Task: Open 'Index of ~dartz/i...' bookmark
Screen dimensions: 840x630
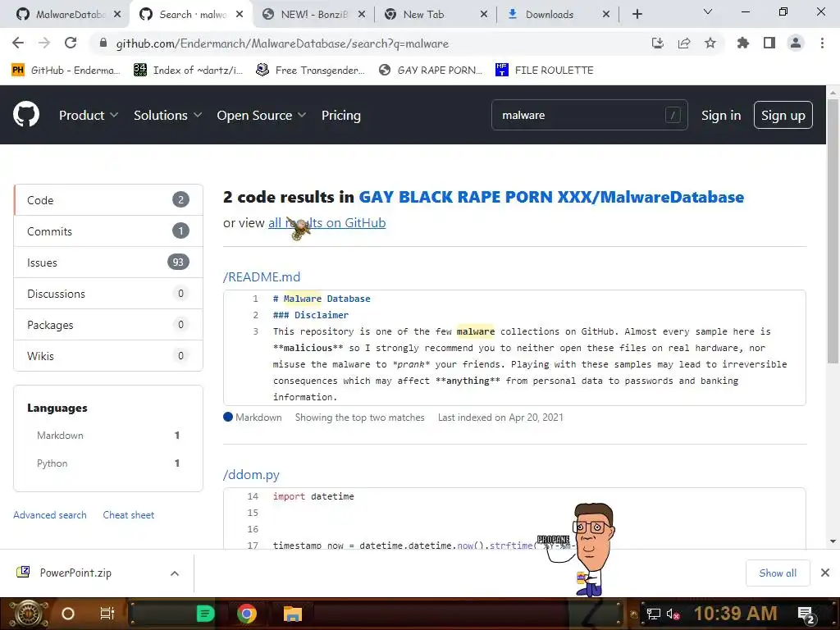Action: point(188,71)
